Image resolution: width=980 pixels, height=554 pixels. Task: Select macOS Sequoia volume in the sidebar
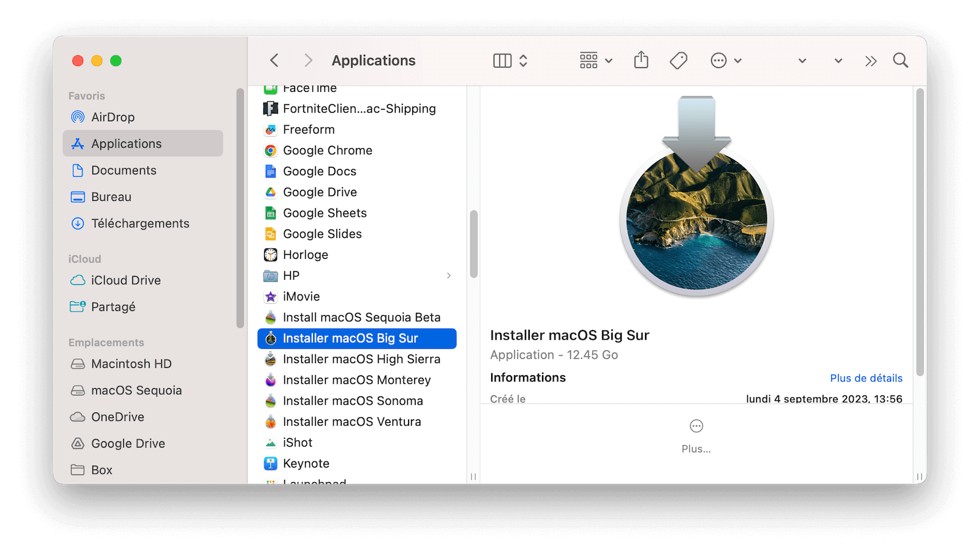(143, 390)
